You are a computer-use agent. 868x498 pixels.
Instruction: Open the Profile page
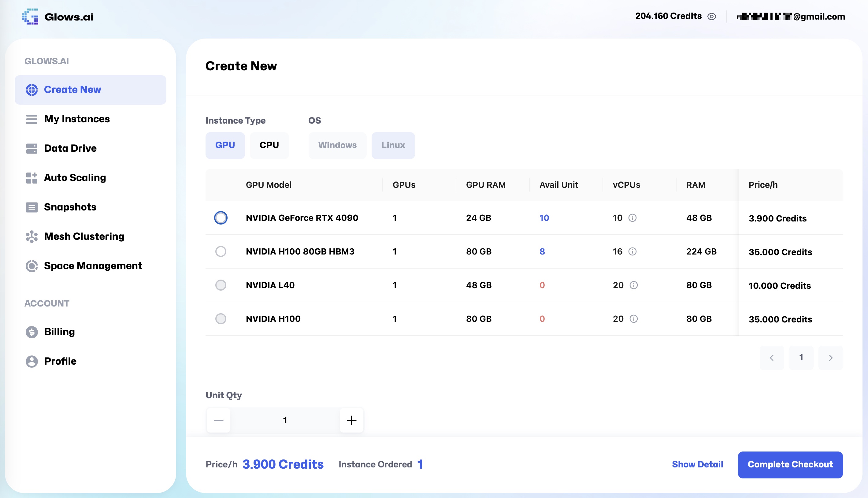pyautogui.click(x=60, y=361)
